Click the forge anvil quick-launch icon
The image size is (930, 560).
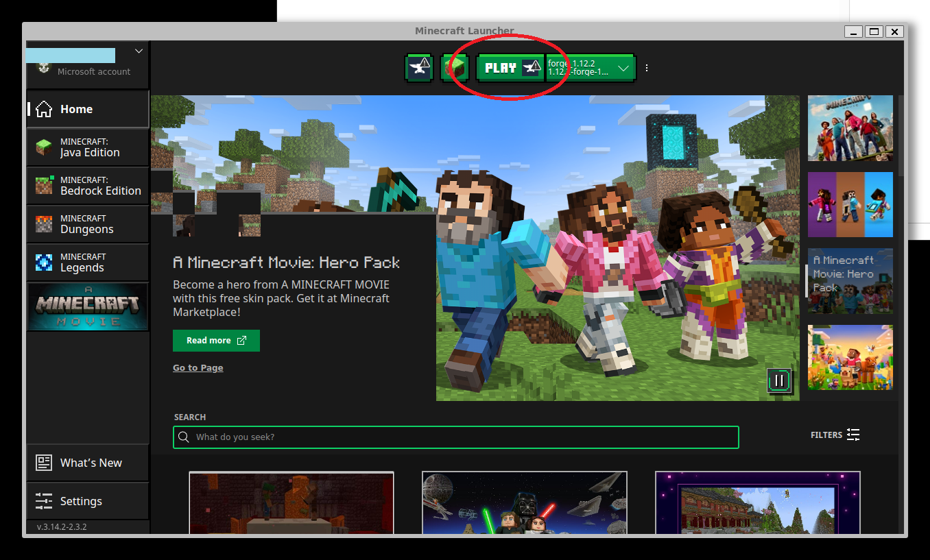(x=418, y=68)
